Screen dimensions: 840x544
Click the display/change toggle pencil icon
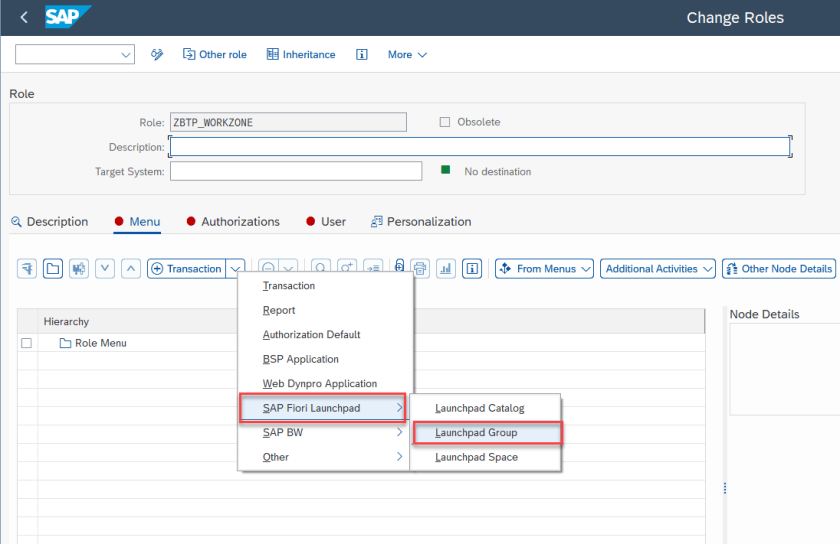pos(157,54)
